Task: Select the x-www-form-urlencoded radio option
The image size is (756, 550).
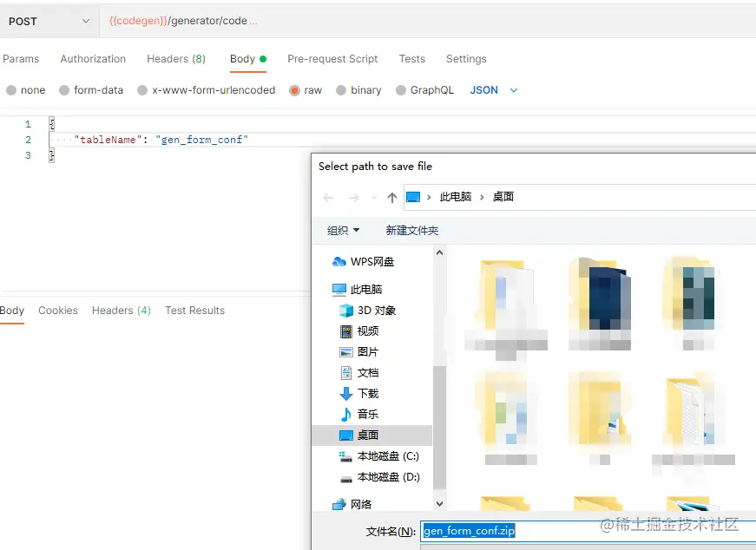Action: [142, 90]
